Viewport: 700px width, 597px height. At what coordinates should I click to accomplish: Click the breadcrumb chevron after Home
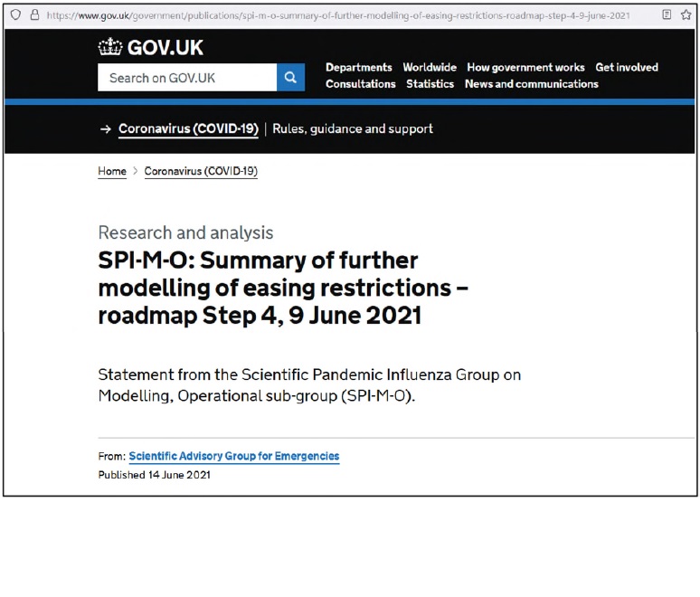[136, 171]
